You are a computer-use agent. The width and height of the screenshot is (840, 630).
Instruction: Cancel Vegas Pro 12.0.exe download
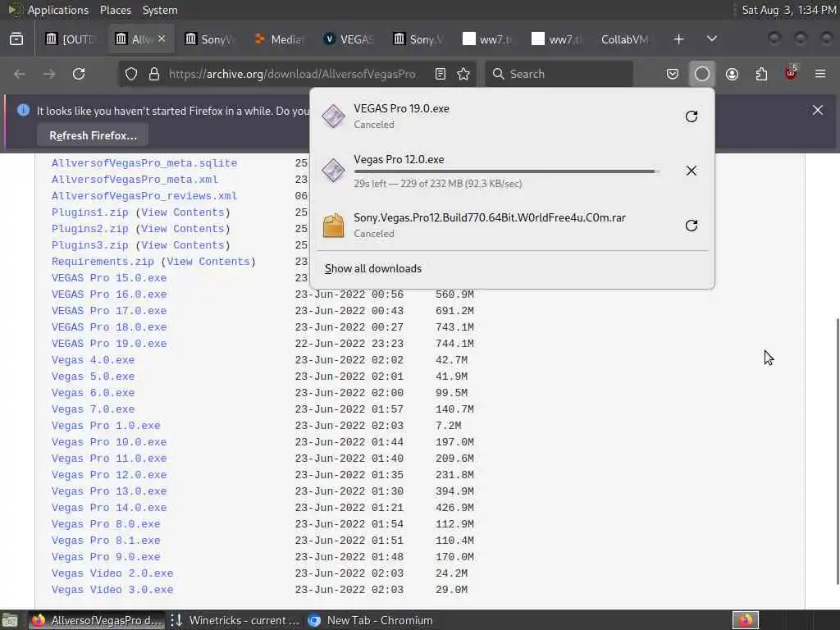691,171
